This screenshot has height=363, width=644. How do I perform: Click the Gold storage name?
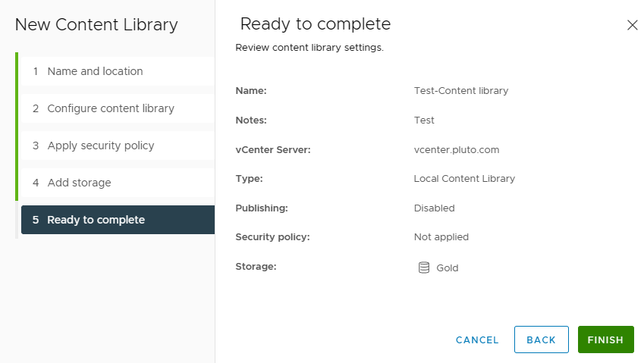click(448, 268)
